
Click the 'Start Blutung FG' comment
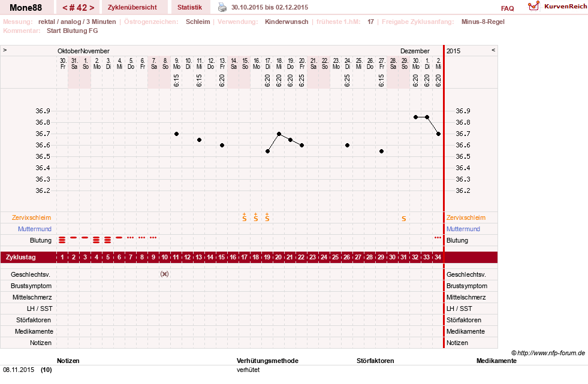pyautogui.click(x=73, y=31)
